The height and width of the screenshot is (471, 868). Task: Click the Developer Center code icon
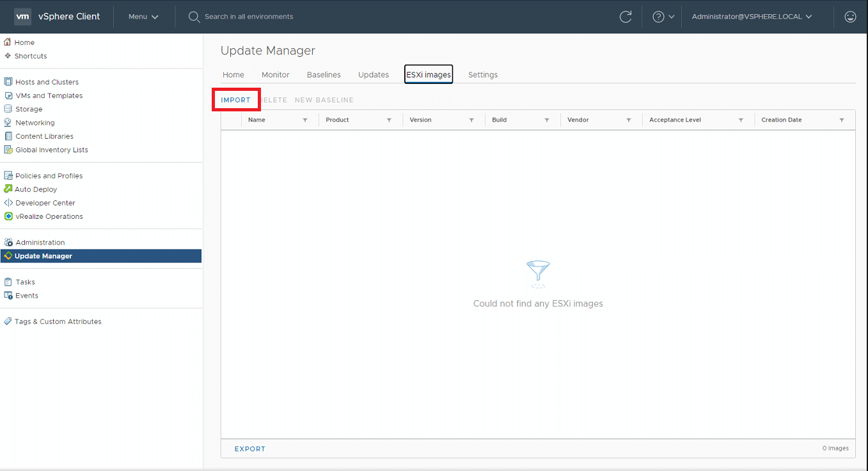(x=8, y=203)
